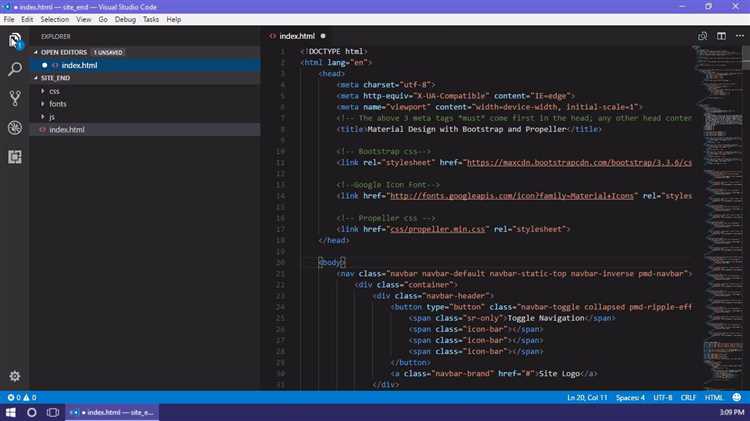Viewport: 750px width, 421px height.
Task: Click the DOCTYPE html line
Action: [x=334, y=51]
